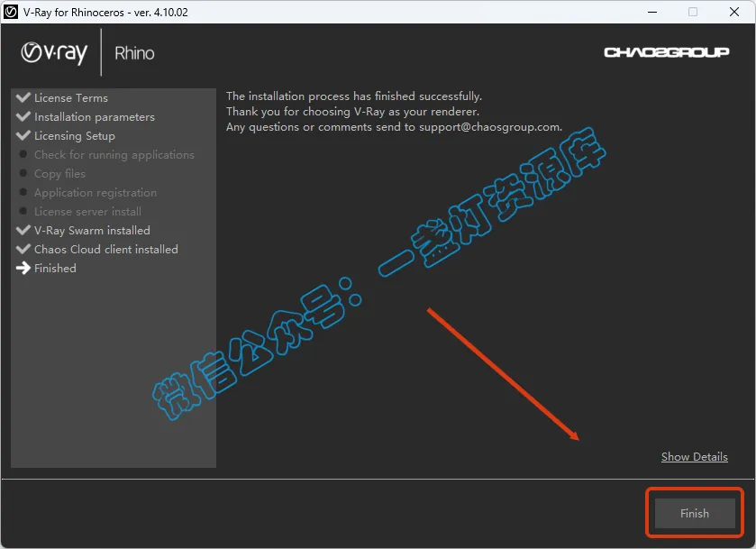Click bullet icon beside License server install

[23, 211]
